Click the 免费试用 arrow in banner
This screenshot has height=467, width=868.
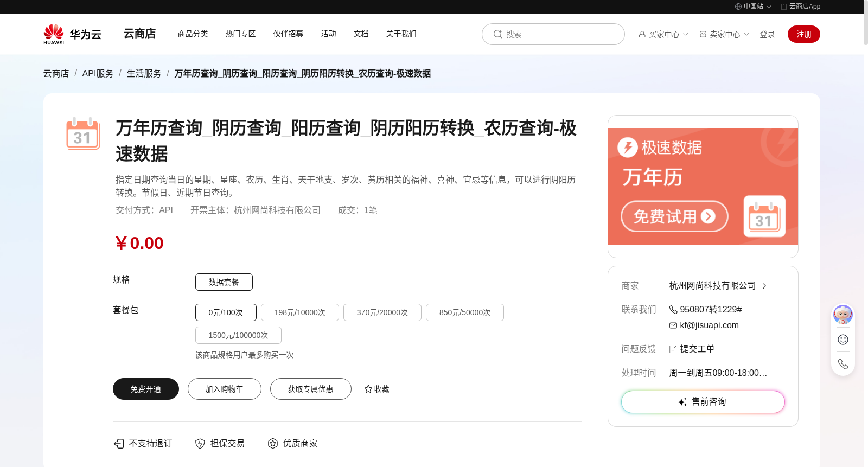pyautogui.click(x=708, y=216)
